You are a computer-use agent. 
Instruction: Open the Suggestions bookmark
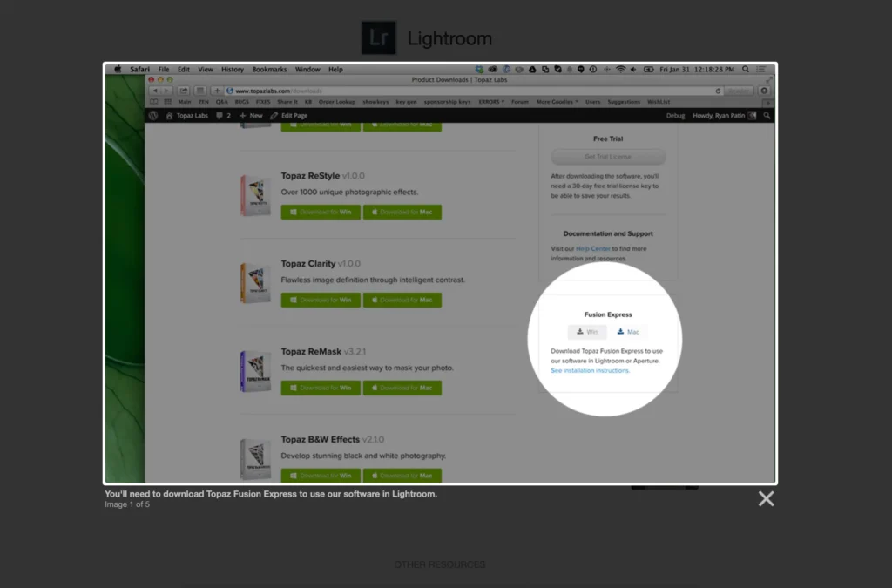tap(624, 102)
